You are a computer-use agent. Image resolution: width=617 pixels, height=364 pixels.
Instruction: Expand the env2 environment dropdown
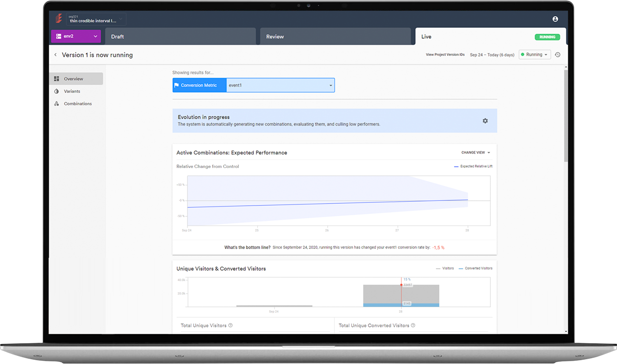[95, 37]
